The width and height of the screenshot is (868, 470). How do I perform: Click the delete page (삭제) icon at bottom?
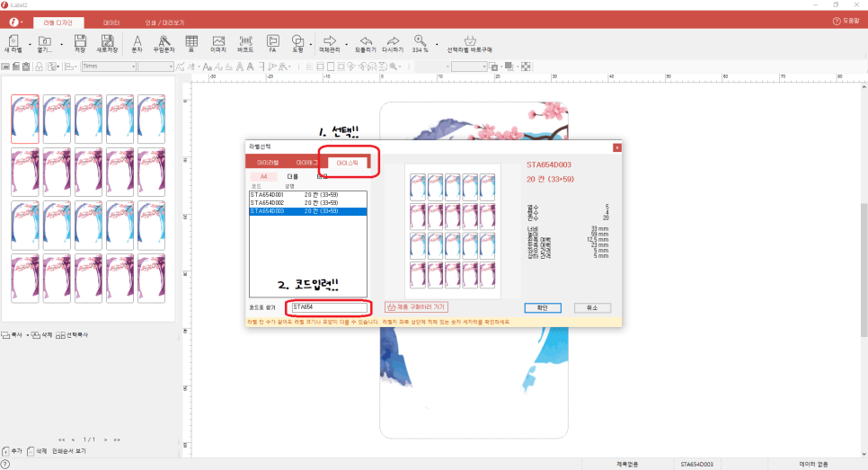click(31, 451)
